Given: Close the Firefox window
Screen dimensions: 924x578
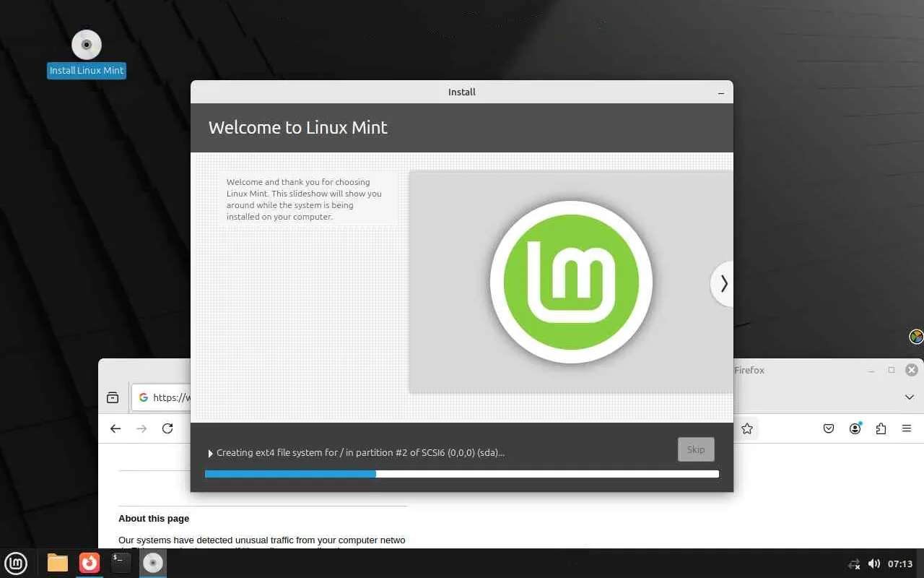Looking at the screenshot, I should click(x=912, y=370).
